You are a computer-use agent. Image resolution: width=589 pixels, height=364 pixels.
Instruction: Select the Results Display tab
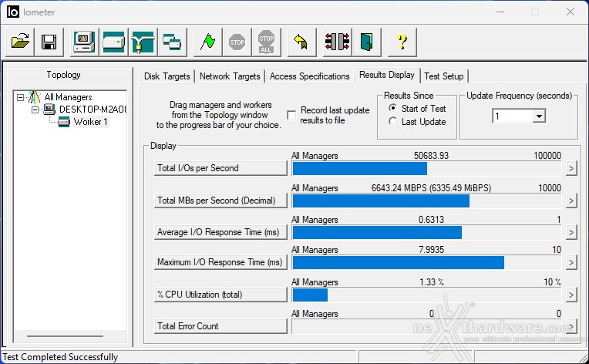pyautogui.click(x=387, y=75)
